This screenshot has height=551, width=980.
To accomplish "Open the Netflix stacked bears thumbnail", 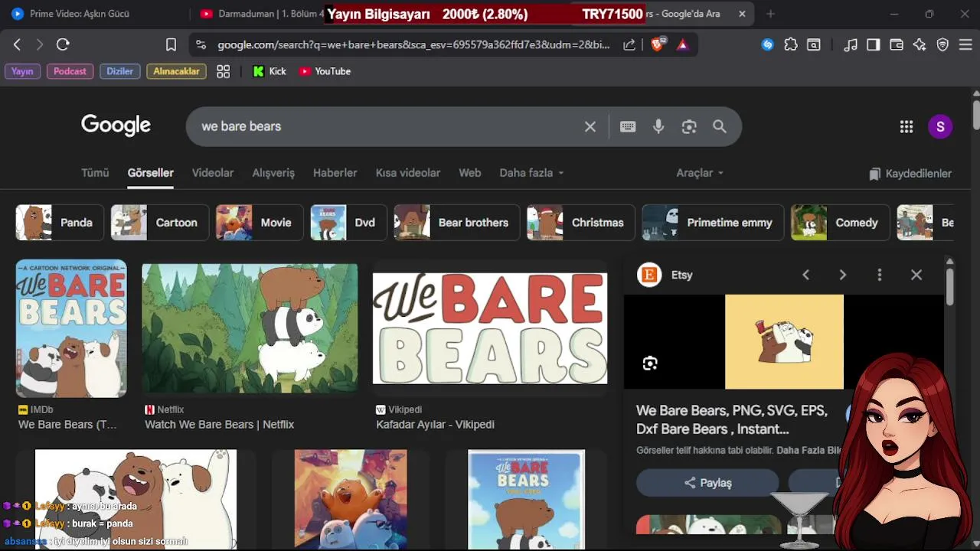I will [250, 328].
